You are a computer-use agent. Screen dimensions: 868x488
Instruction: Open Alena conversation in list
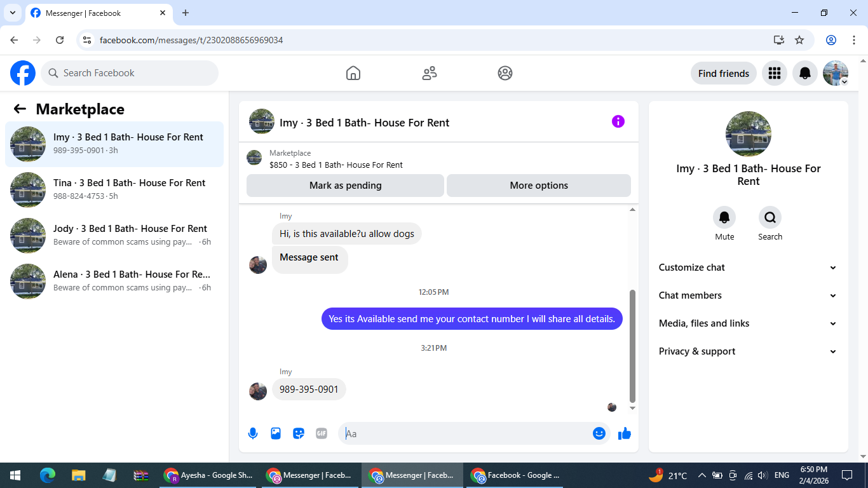tap(114, 281)
